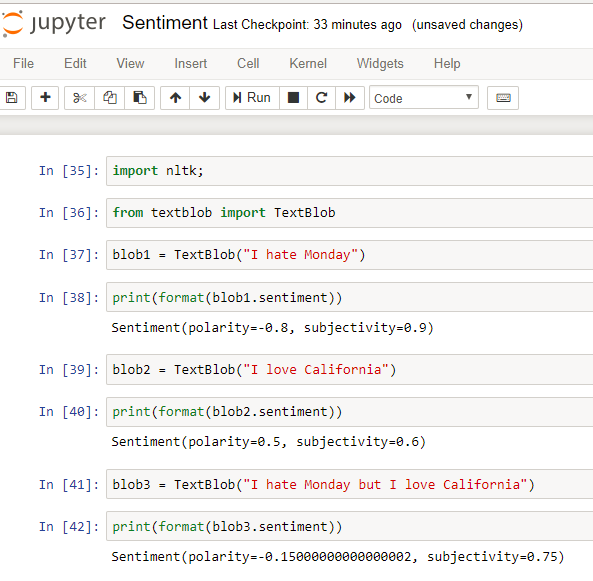
Task: Click the Sentiment notebook title to rename
Action: (x=165, y=23)
